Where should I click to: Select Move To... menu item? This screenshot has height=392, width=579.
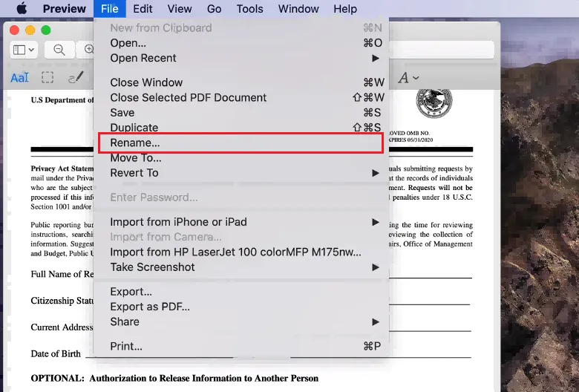[241, 157]
